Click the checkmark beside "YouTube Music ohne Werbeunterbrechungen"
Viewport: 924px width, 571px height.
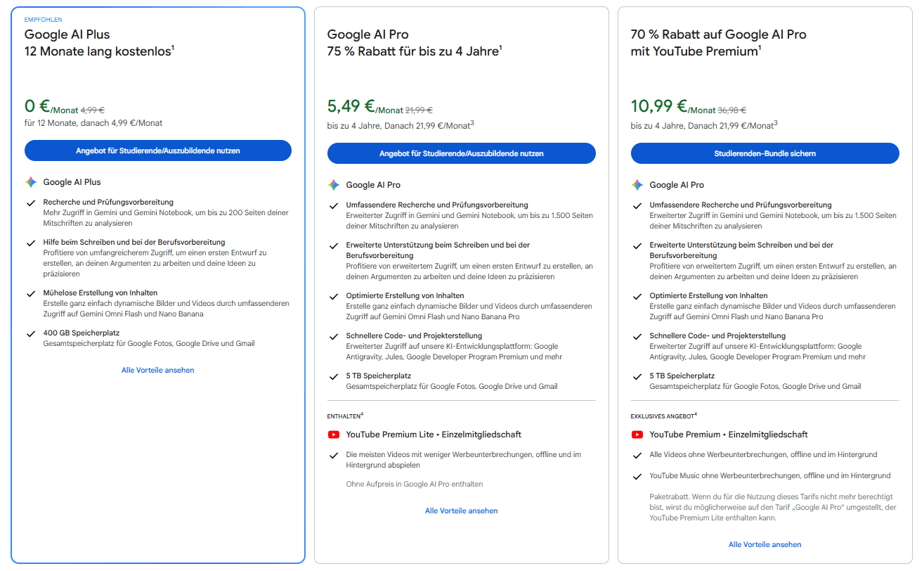click(x=637, y=476)
